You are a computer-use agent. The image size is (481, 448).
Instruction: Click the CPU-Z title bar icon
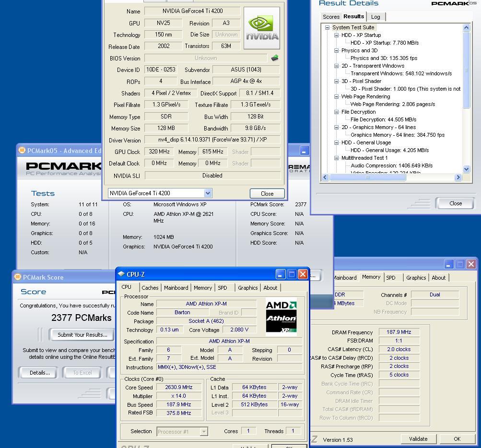pyautogui.click(x=121, y=274)
